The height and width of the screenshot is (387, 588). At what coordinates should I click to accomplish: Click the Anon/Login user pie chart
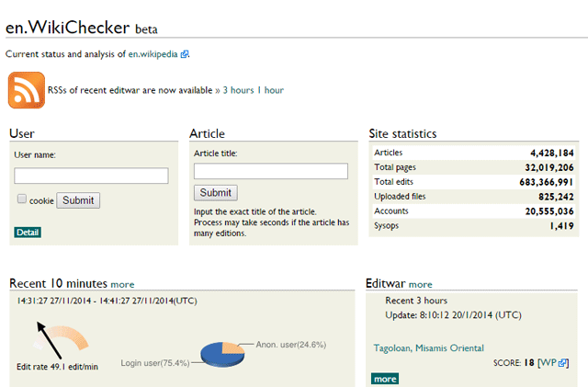click(x=222, y=354)
